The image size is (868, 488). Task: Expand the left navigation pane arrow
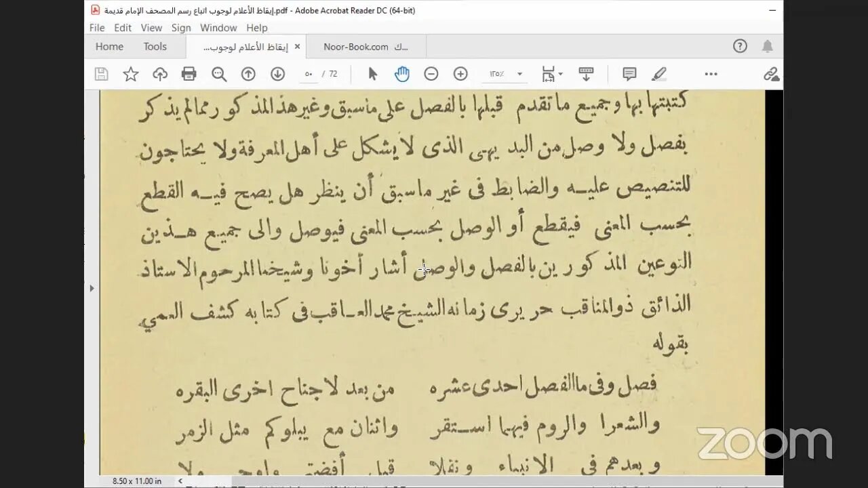[92, 288]
